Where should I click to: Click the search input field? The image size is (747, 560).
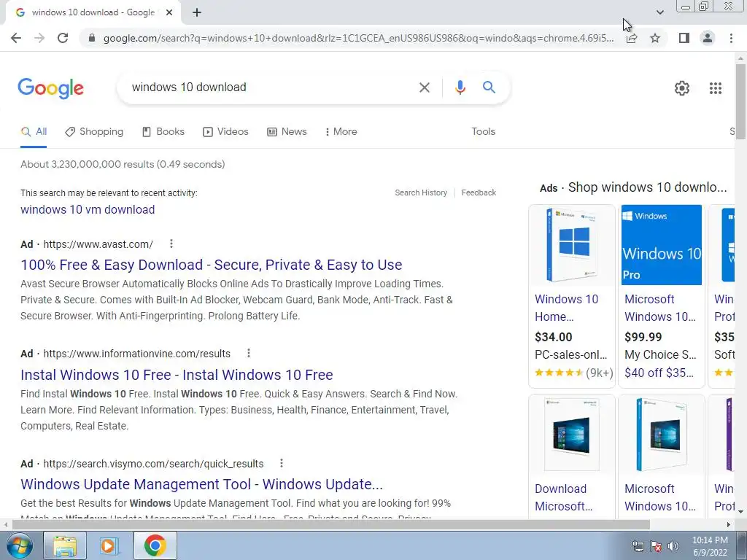pyautogui.click(x=271, y=87)
